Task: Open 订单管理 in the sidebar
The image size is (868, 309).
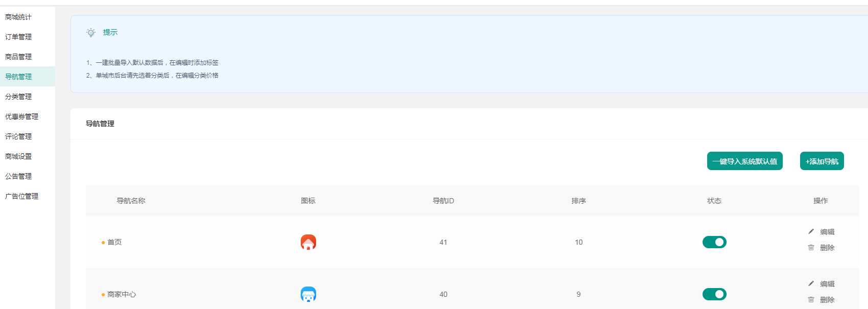Action: coord(18,37)
